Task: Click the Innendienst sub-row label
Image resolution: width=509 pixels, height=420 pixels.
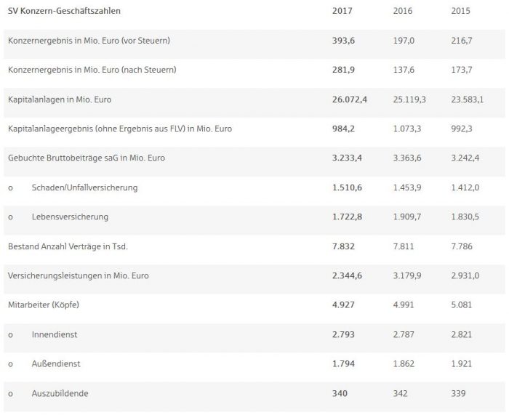Action: click(x=55, y=334)
